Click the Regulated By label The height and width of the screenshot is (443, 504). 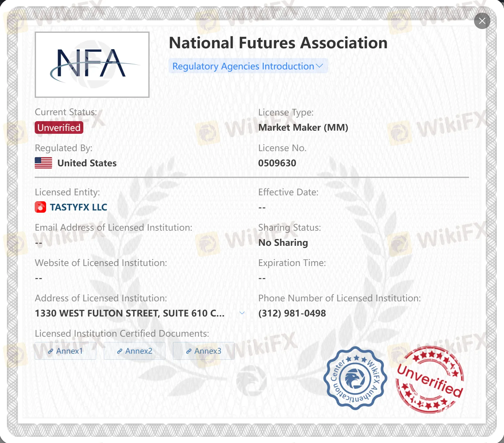pos(63,148)
